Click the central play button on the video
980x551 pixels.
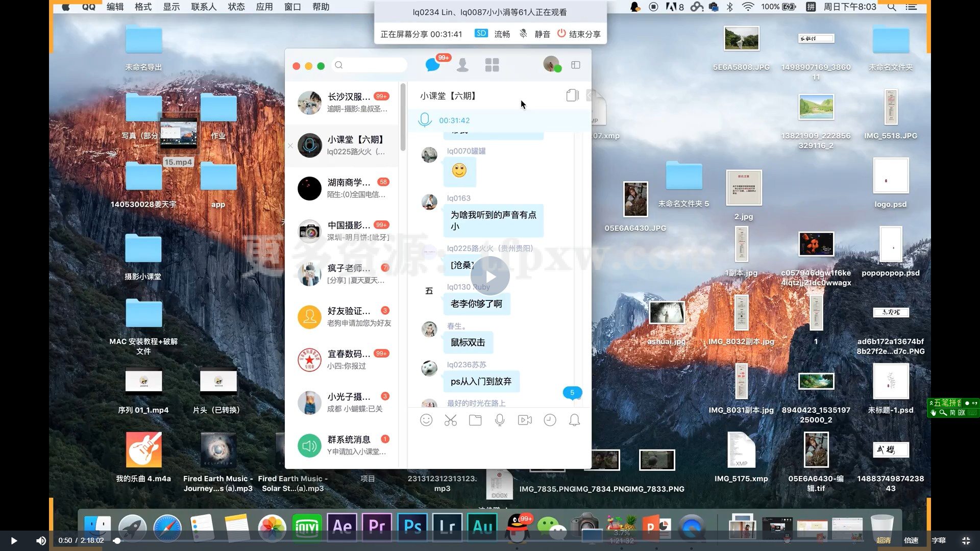490,276
